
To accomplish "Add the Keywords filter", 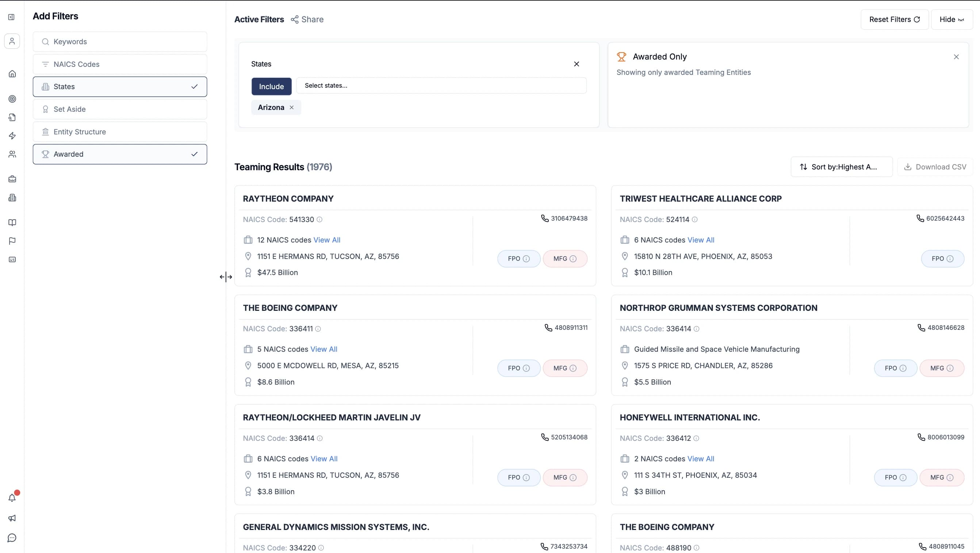I will pos(120,42).
